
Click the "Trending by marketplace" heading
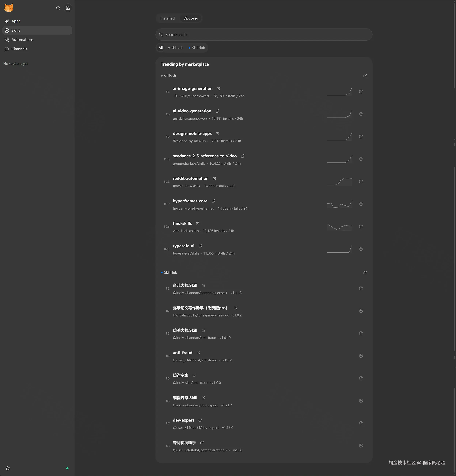coord(185,64)
